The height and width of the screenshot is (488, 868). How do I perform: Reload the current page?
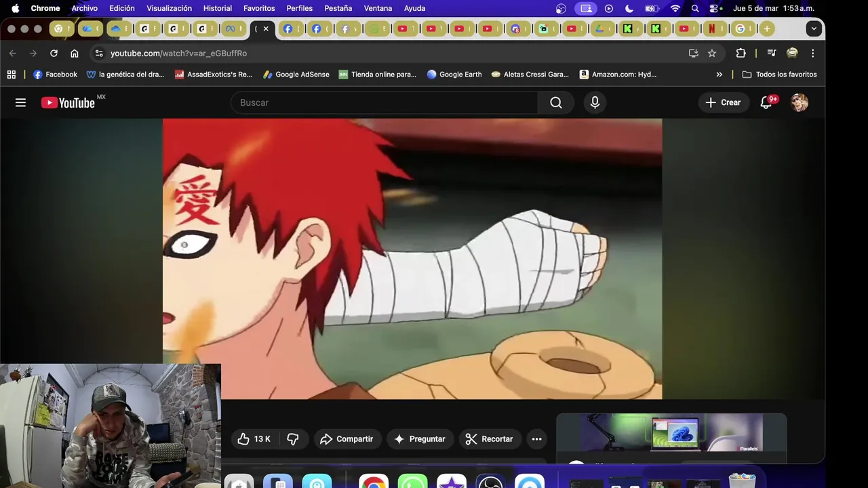click(x=54, y=53)
